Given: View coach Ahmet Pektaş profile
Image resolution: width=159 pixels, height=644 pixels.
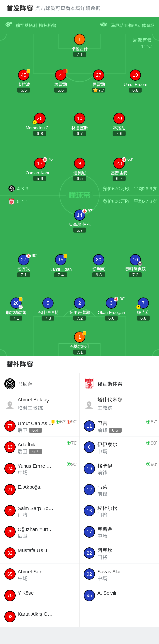Looking at the screenshot, I should (x=10, y=405).
